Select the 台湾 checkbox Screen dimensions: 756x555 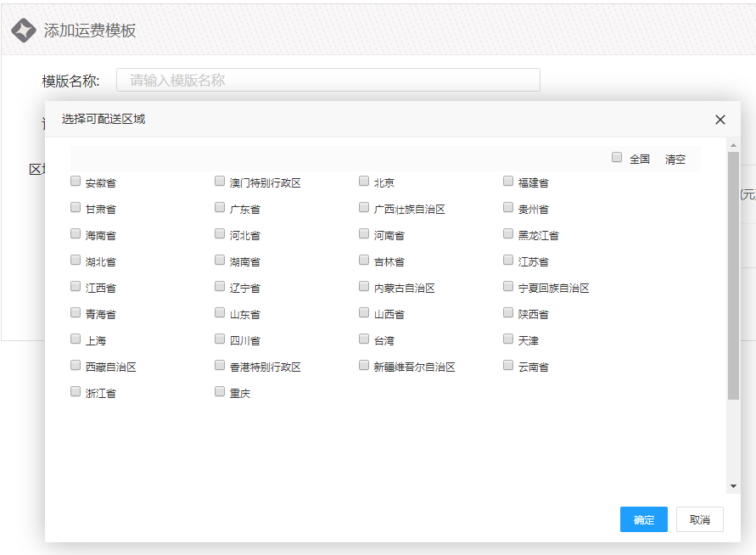point(364,339)
